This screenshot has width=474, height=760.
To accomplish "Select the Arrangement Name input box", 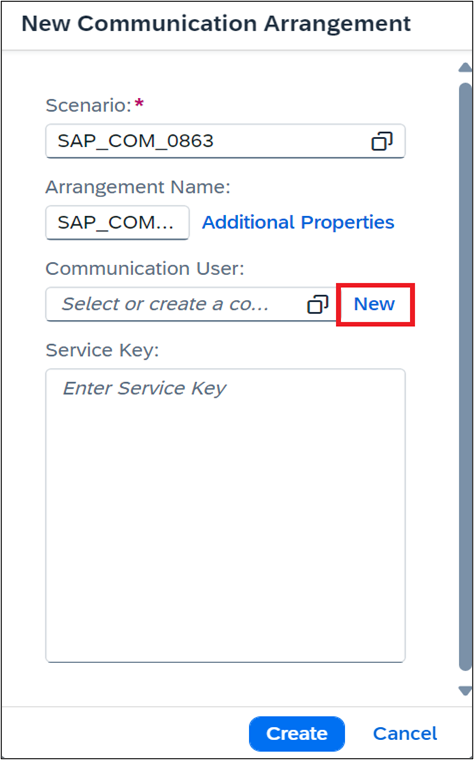I will [x=117, y=222].
